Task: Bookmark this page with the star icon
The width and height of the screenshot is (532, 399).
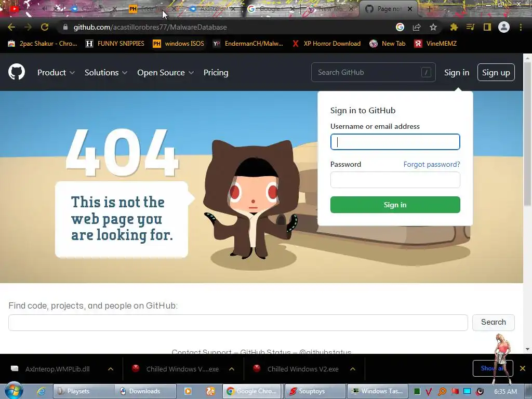Action: pos(433,27)
